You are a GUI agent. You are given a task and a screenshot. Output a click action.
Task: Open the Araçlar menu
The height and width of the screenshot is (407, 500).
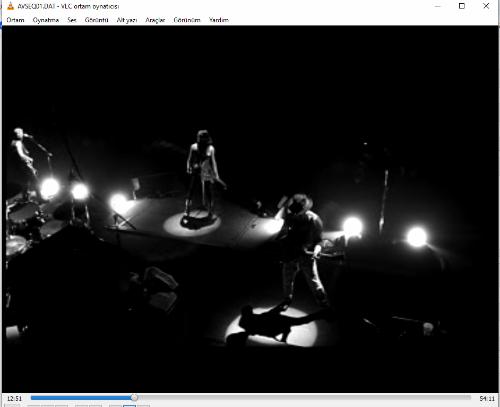point(155,20)
